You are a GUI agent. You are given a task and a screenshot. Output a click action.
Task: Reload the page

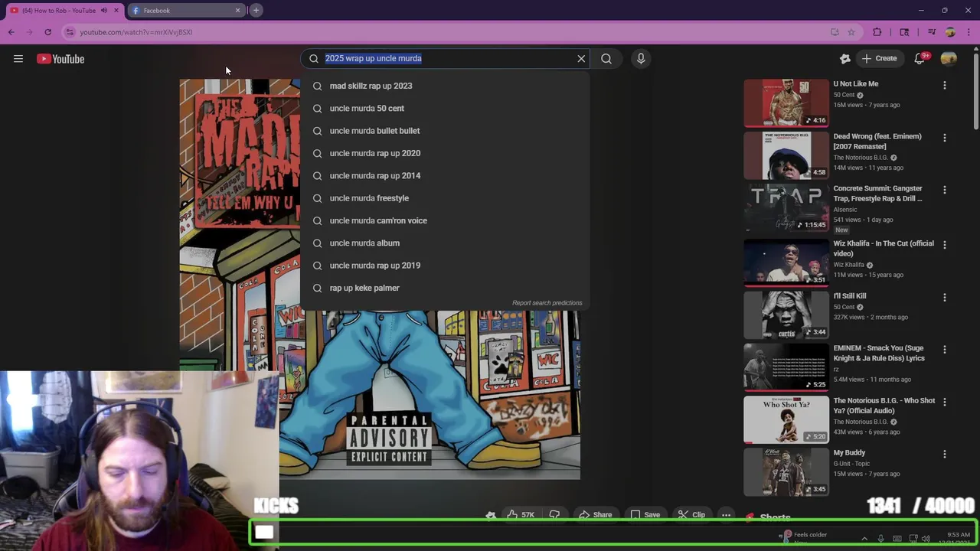coord(47,32)
